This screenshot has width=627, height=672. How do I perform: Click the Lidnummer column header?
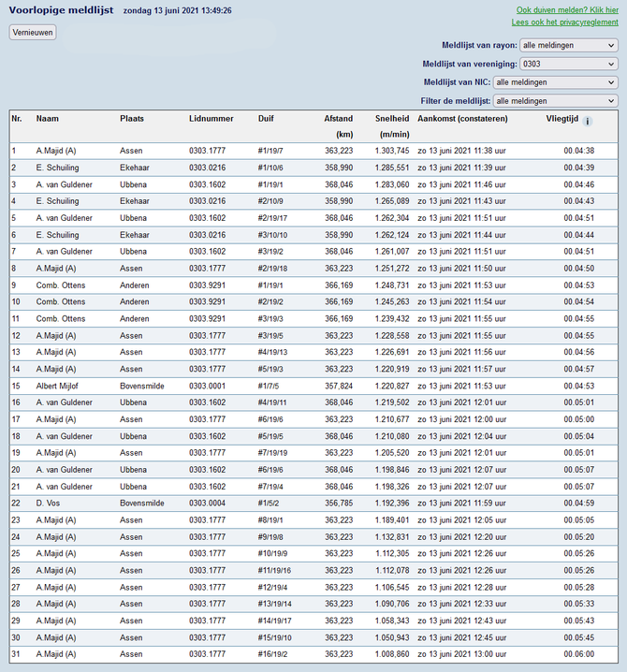(x=211, y=119)
